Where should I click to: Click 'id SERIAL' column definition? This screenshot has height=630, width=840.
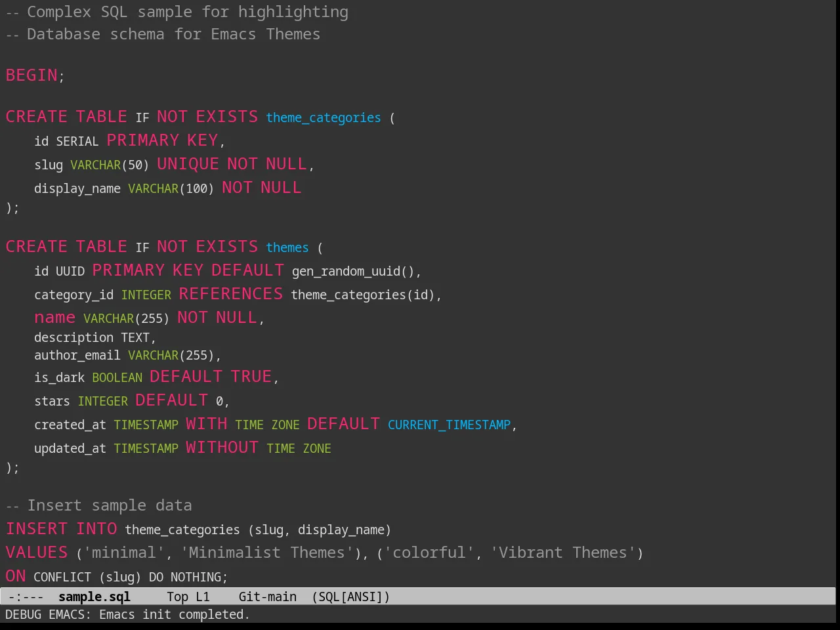tap(66, 141)
